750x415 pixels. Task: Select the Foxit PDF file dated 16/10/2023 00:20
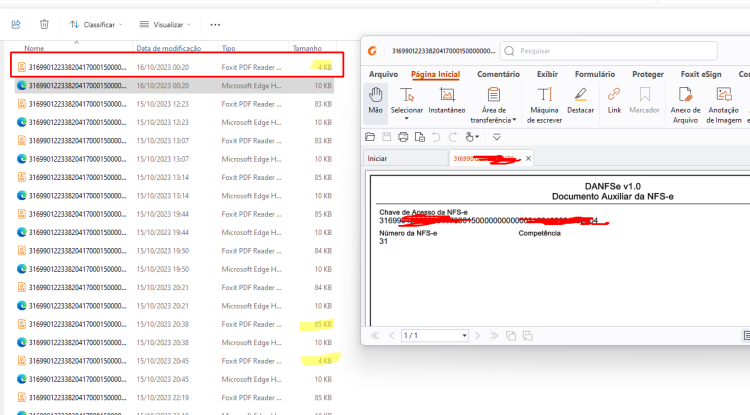click(174, 67)
